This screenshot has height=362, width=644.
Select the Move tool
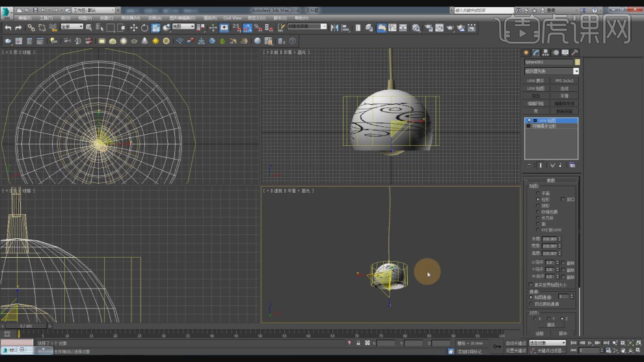(133, 27)
